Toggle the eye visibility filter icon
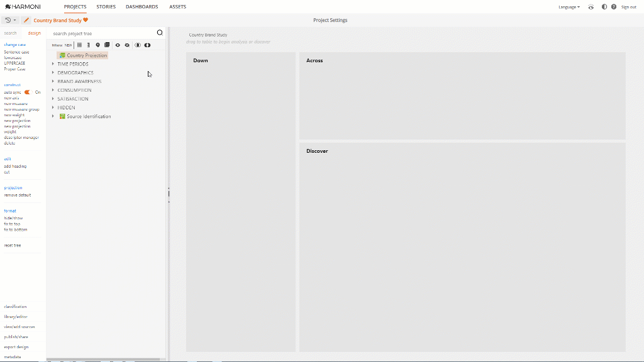Screen dimensions: 644x362 click(118, 45)
